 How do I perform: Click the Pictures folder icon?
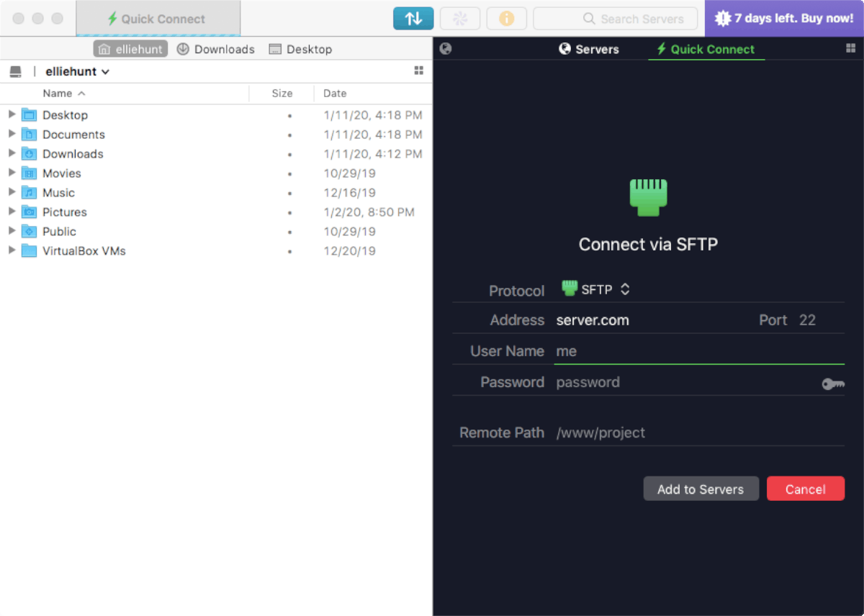29,212
